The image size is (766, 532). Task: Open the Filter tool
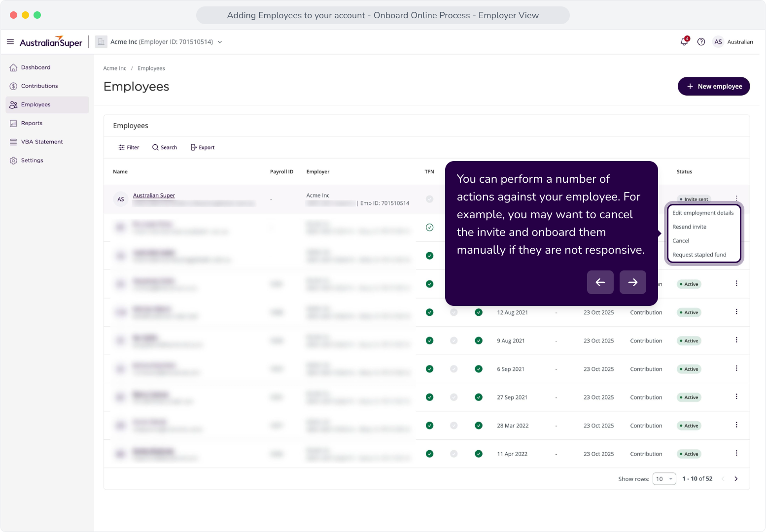(129, 147)
